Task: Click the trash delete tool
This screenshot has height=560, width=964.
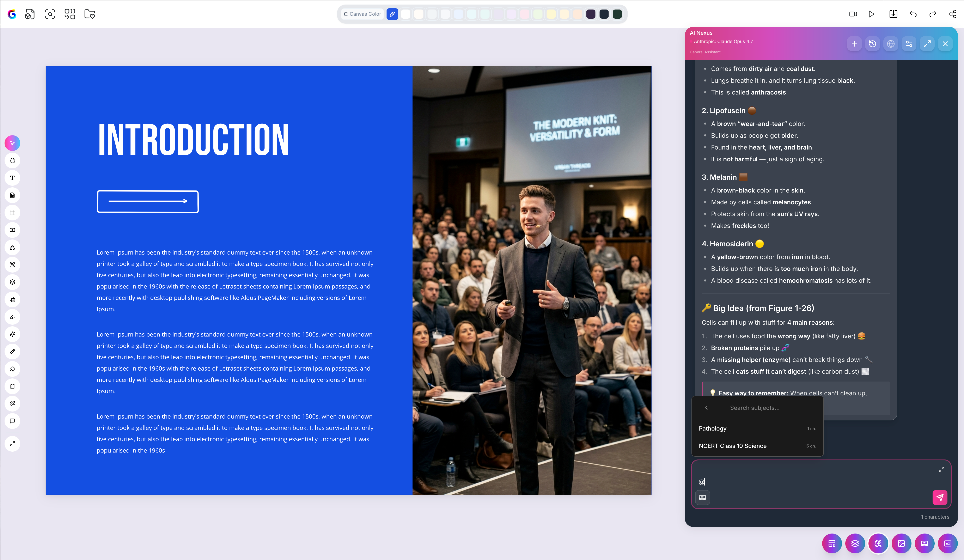Action: pyautogui.click(x=12, y=386)
